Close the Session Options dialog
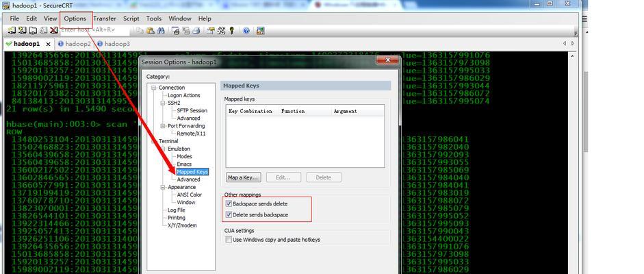The image size is (644, 274). [387, 61]
